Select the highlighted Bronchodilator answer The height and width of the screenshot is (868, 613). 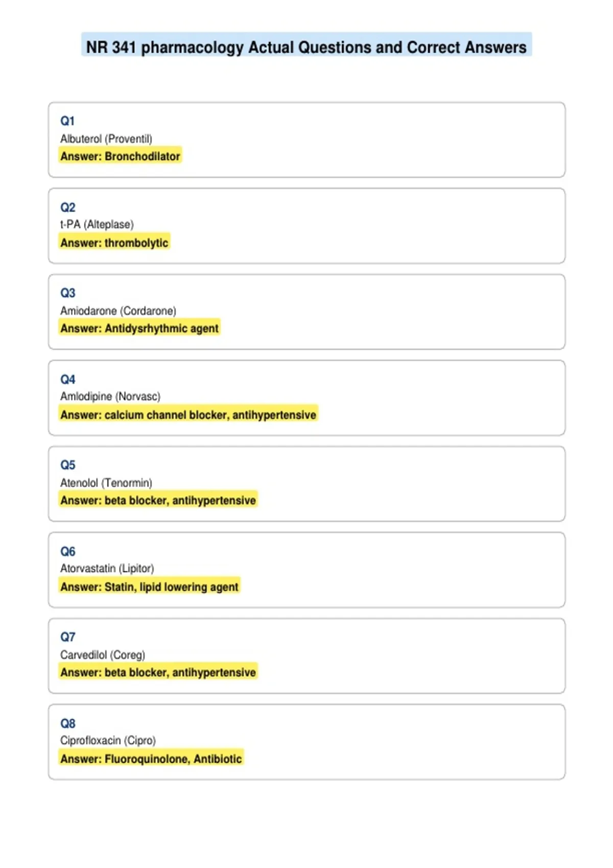(x=120, y=156)
